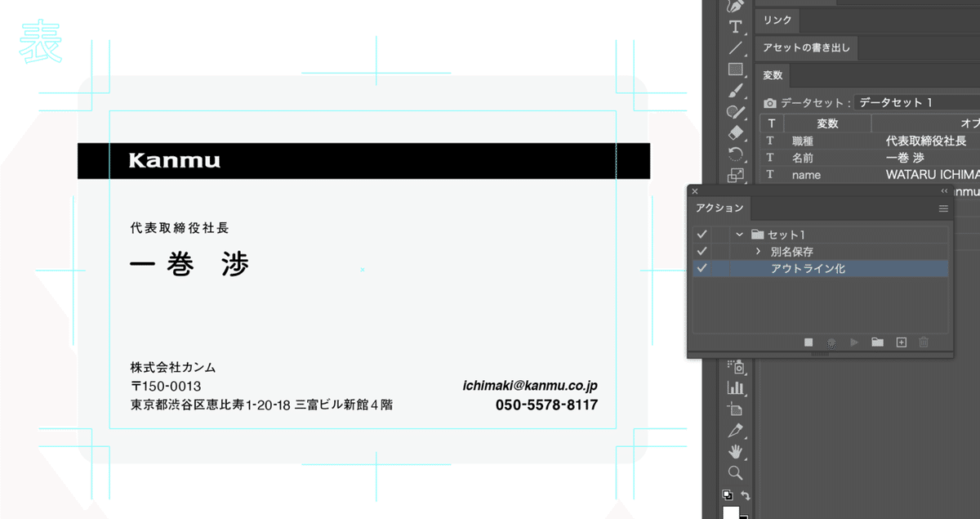Collapse the Actions panel with double arrows

coord(944,190)
